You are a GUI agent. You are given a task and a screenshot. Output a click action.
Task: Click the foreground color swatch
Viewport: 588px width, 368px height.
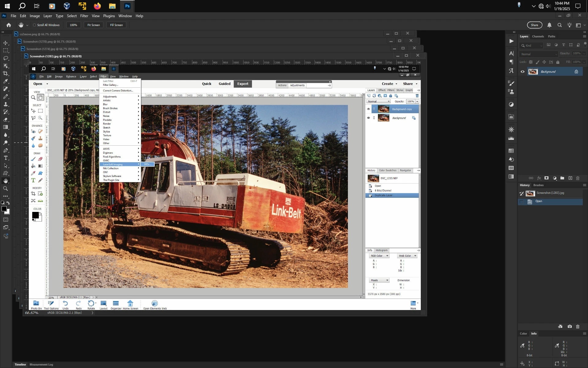coord(4,209)
